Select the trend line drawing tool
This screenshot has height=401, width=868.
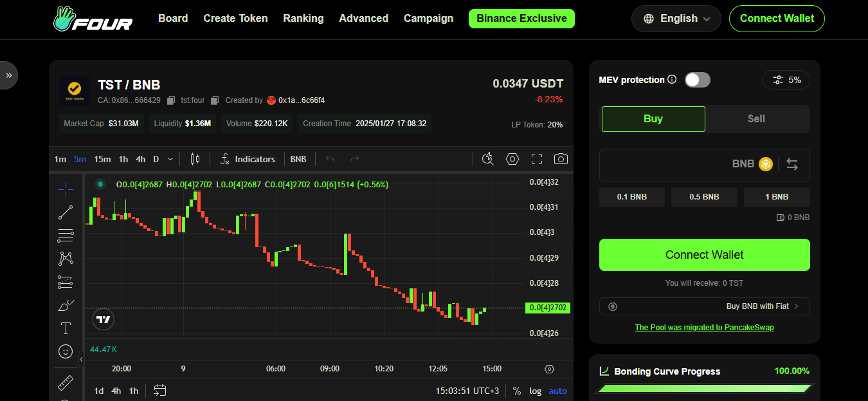tap(66, 212)
